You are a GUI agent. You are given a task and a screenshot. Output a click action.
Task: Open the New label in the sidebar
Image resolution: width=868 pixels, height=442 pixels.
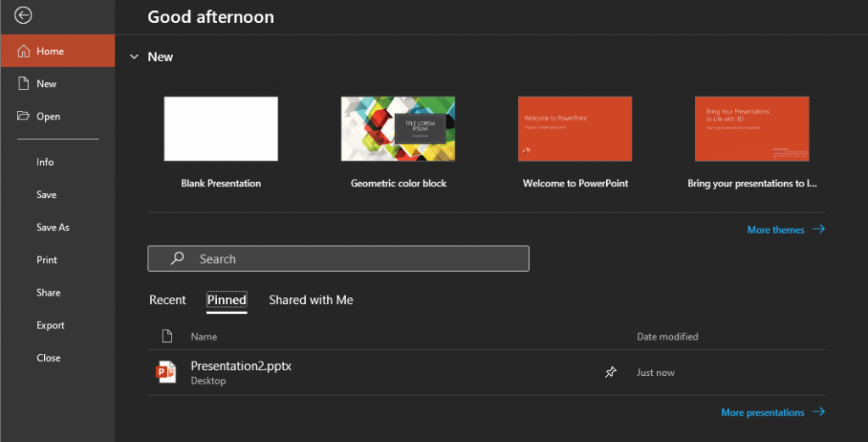point(47,84)
